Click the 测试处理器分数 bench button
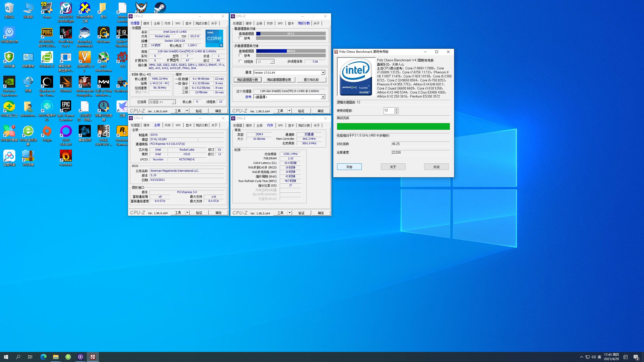Screen dimensions: 644x362 (x=248, y=80)
